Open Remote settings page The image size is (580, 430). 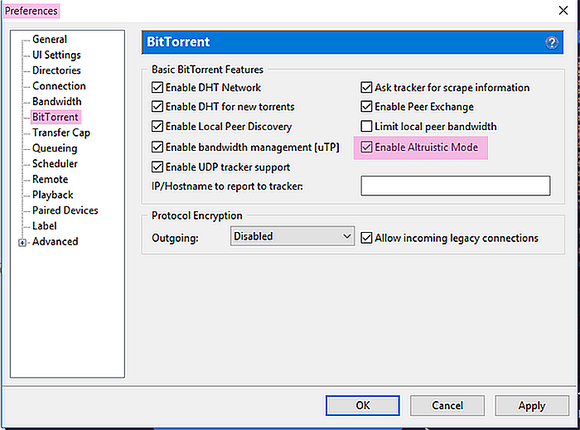coord(50,179)
